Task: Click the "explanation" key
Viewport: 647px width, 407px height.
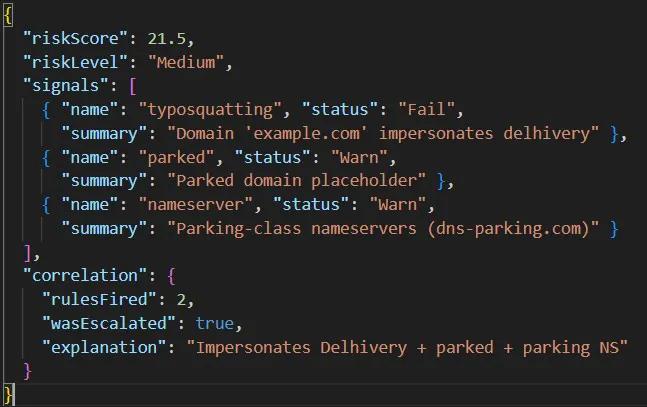Action: [x=104, y=347]
